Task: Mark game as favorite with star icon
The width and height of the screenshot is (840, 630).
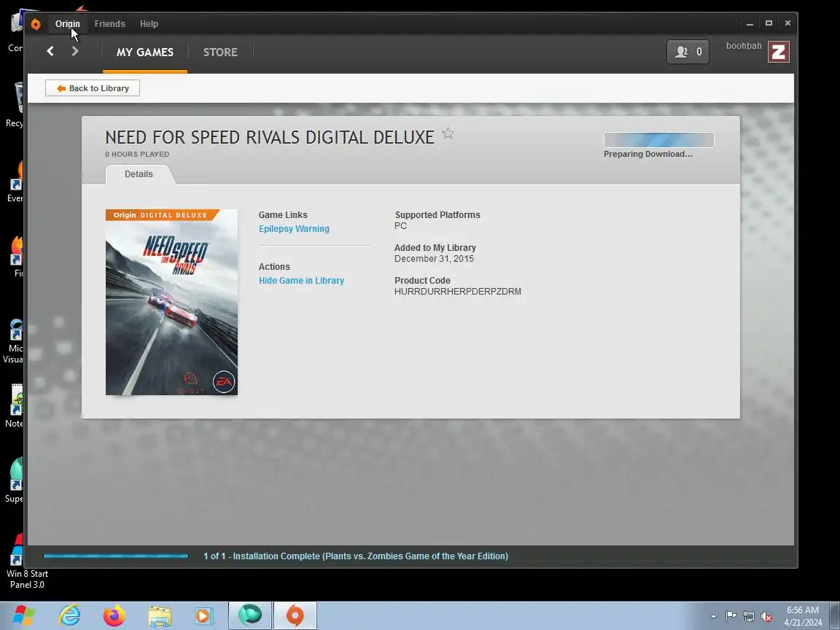Action: [x=448, y=133]
